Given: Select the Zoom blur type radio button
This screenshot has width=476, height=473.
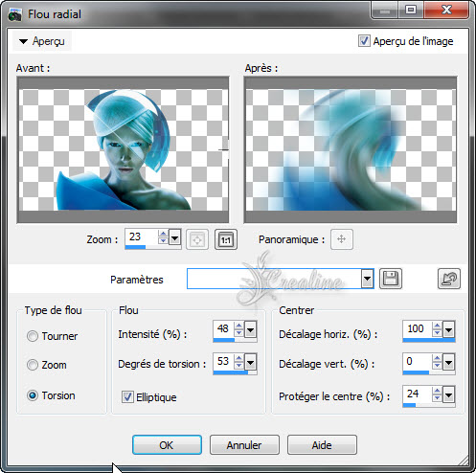Looking at the screenshot, I should click(x=33, y=365).
